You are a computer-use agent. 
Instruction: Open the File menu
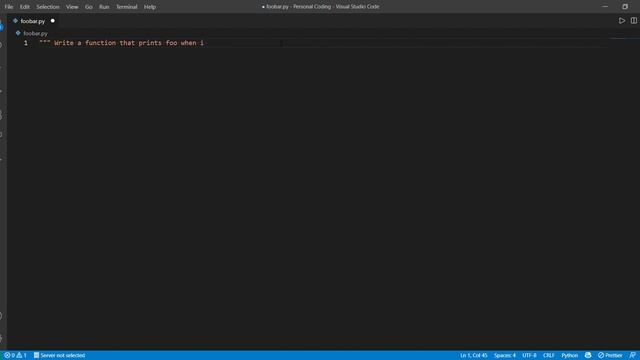click(9, 7)
